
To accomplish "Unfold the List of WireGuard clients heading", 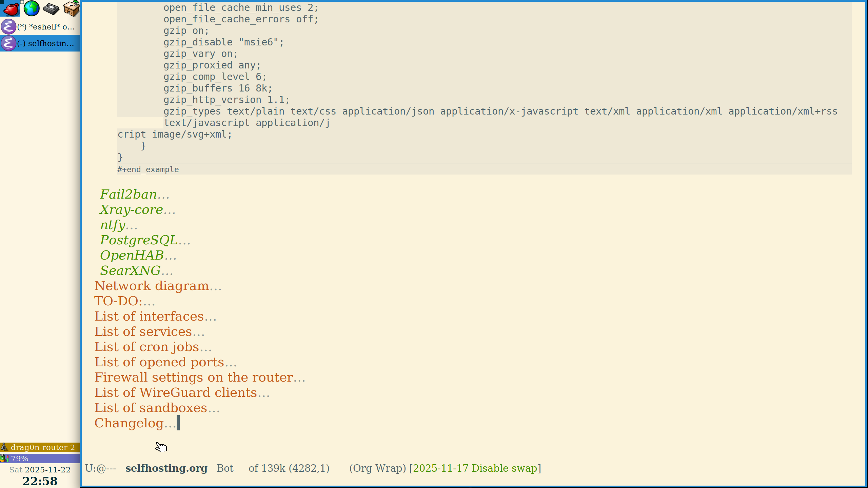I will pos(176,393).
